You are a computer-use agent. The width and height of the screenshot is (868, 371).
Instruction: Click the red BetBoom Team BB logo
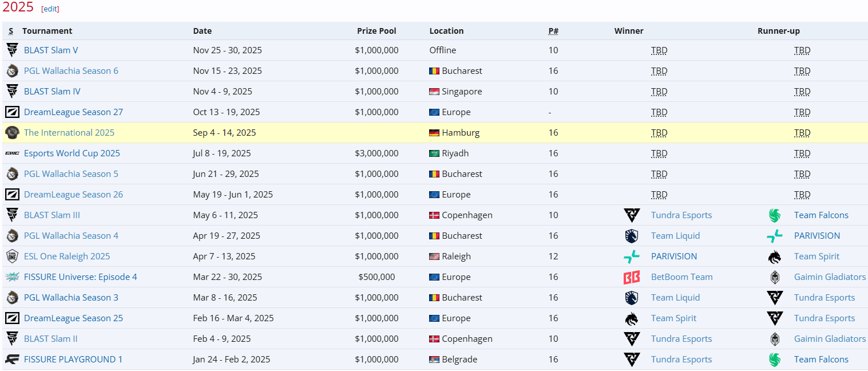pyautogui.click(x=632, y=277)
